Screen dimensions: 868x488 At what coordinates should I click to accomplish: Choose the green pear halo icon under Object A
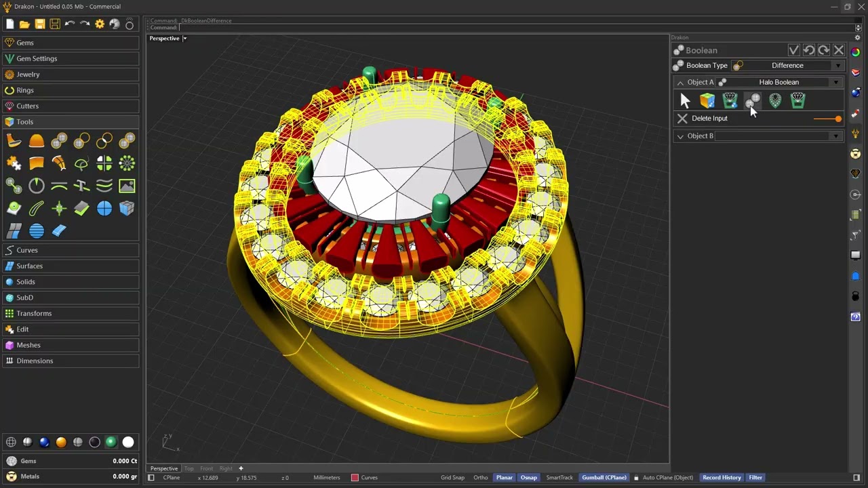[x=775, y=101]
